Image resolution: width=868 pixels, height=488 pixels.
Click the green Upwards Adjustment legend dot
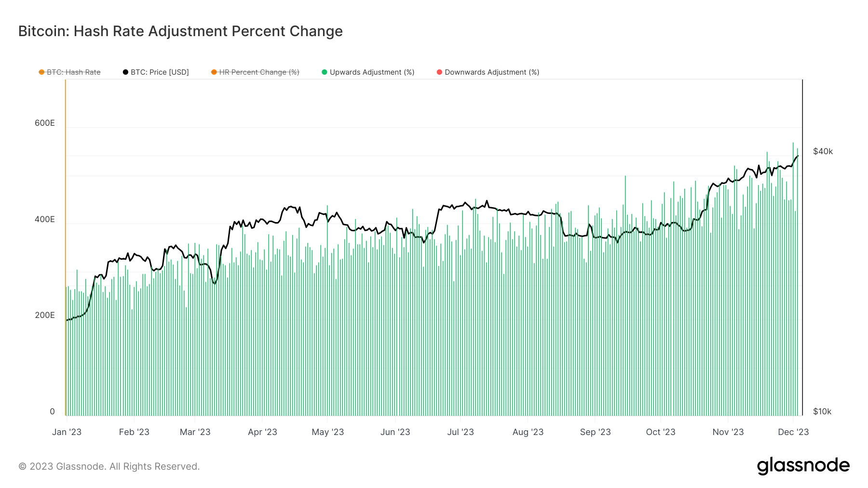click(325, 72)
